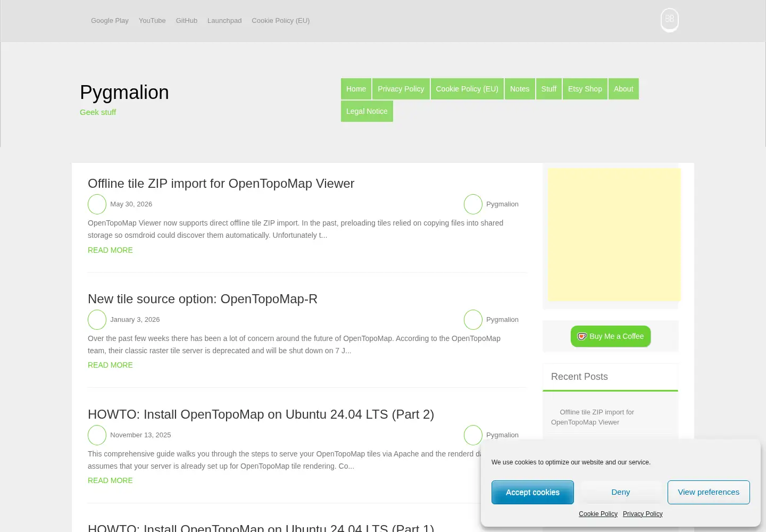Open Cookie Policy link in consent banner
The width and height of the screenshot is (766, 532).
598,514
